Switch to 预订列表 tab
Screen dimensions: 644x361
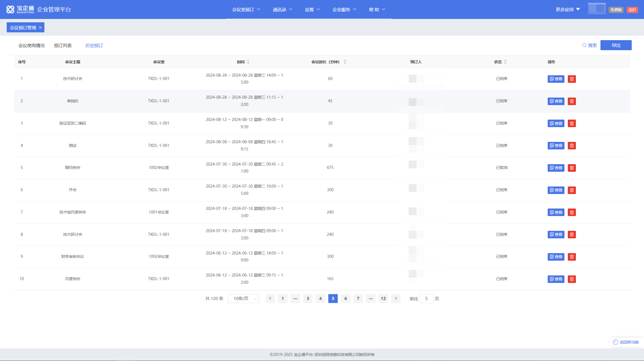click(x=63, y=46)
